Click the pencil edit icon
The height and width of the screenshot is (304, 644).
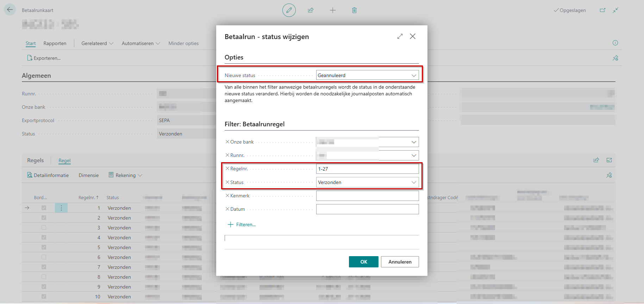coord(289,10)
